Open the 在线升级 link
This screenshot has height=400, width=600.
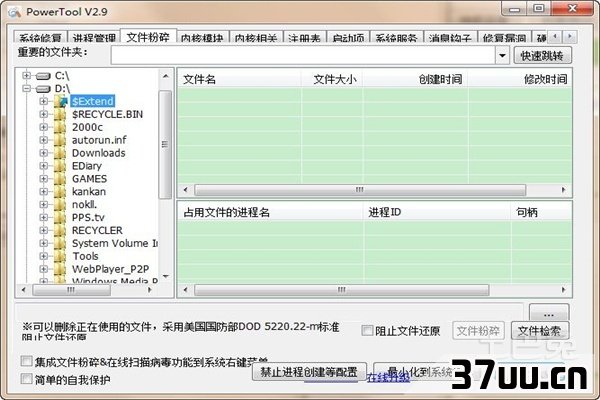point(388,378)
